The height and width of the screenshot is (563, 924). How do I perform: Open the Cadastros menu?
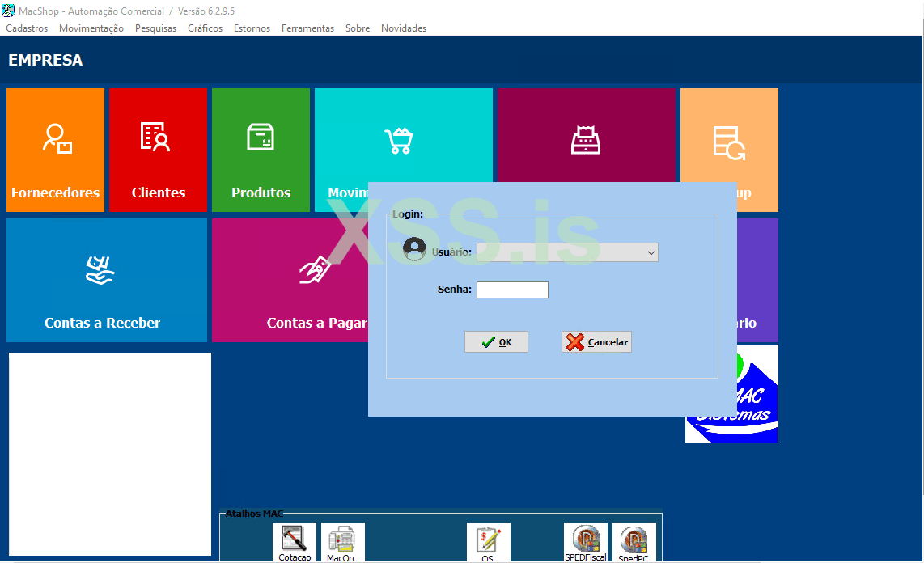[27, 28]
